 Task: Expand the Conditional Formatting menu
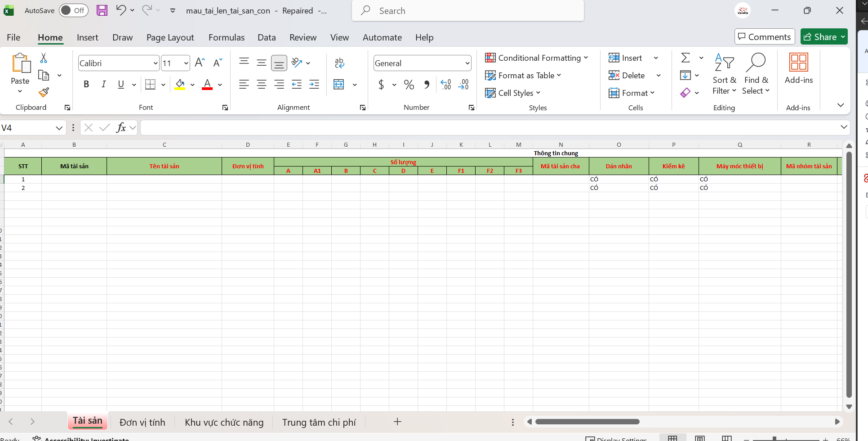(536, 58)
